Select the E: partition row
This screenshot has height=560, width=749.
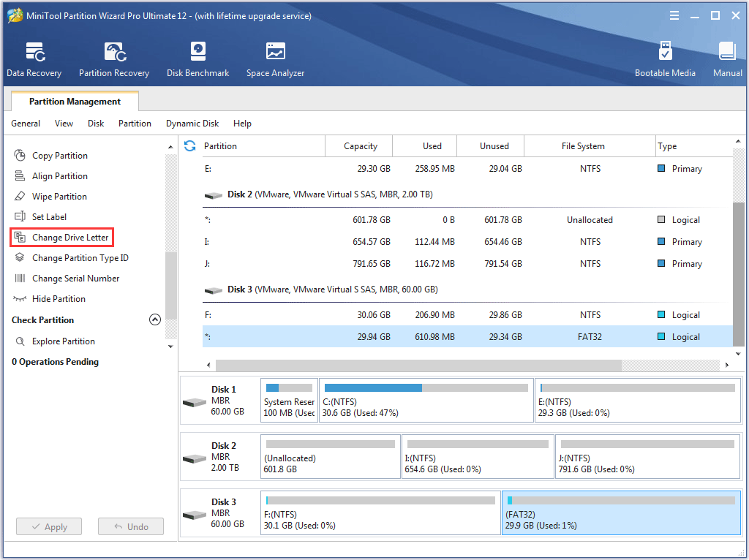(x=467, y=169)
